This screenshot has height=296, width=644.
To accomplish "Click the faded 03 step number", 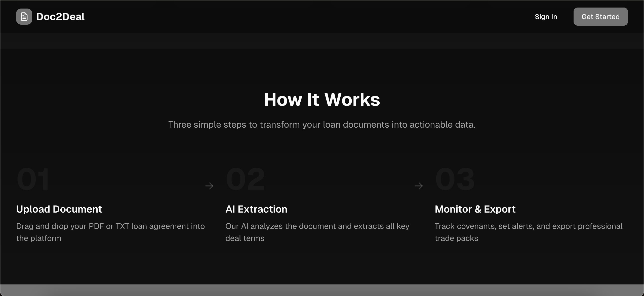I will 455,179.
